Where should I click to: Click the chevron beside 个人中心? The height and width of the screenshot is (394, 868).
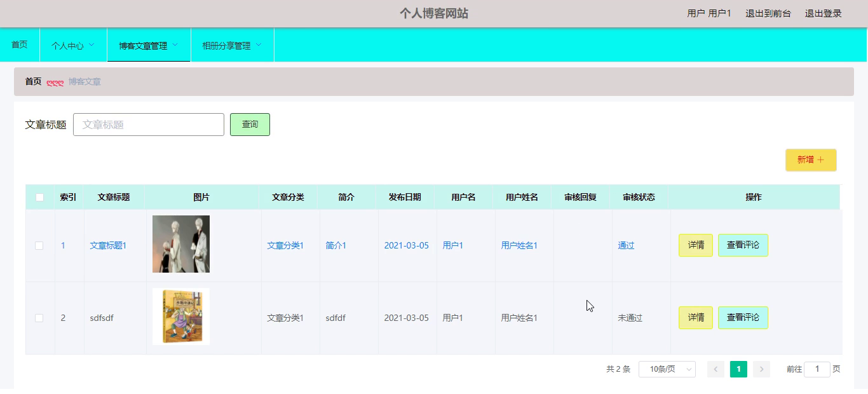pos(92,45)
